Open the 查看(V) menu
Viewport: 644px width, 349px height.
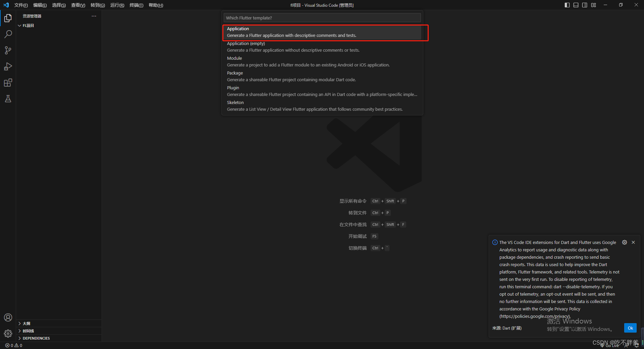pos(78,5)
